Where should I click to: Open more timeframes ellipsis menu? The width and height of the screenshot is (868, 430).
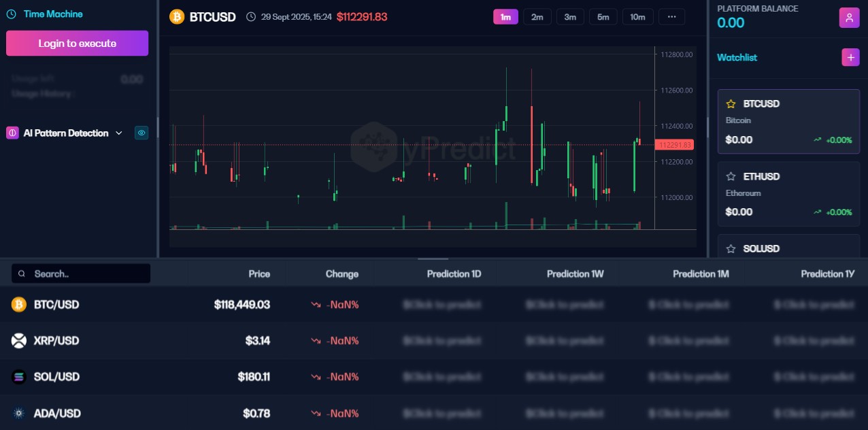(671, 17)
